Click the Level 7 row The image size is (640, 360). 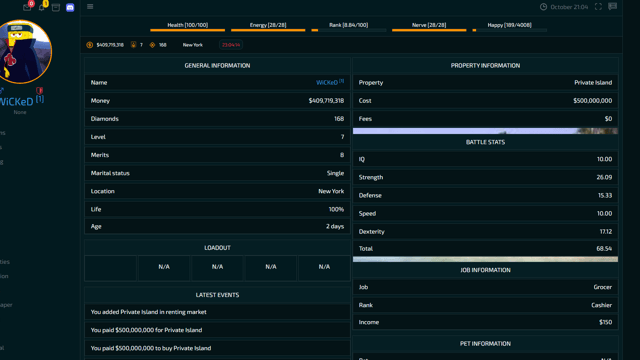tap(217, 137)
